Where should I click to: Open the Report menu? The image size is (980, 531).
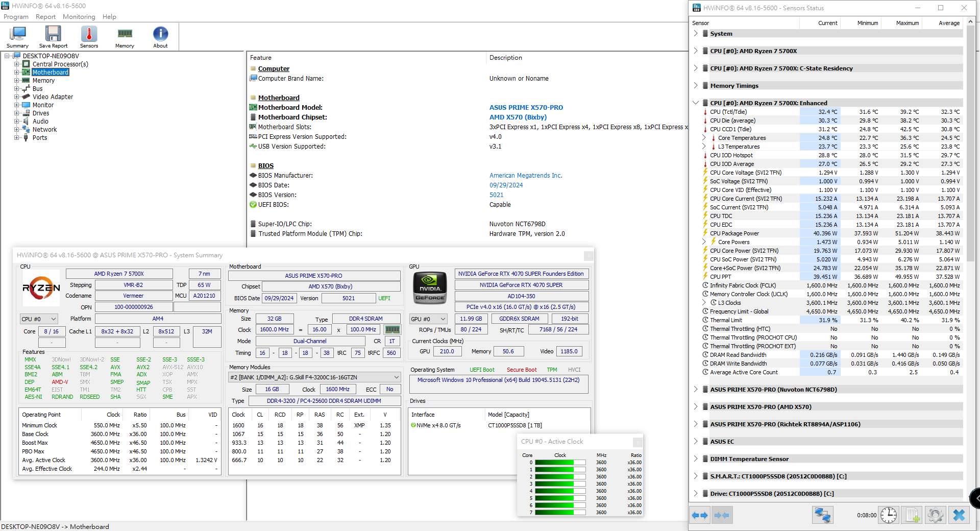45,17
